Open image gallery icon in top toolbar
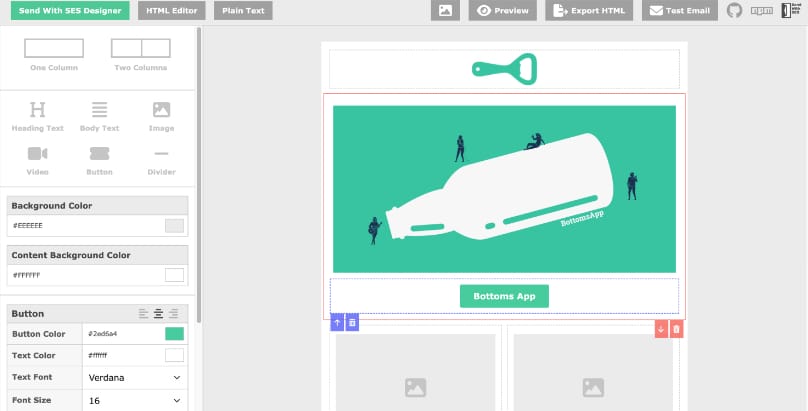 click(445, 11)
